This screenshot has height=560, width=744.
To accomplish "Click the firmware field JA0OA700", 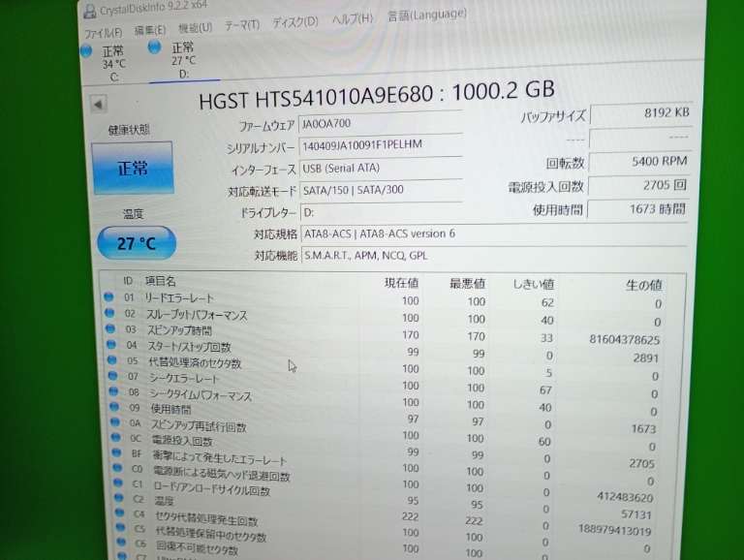I will [x=380, y=123].
